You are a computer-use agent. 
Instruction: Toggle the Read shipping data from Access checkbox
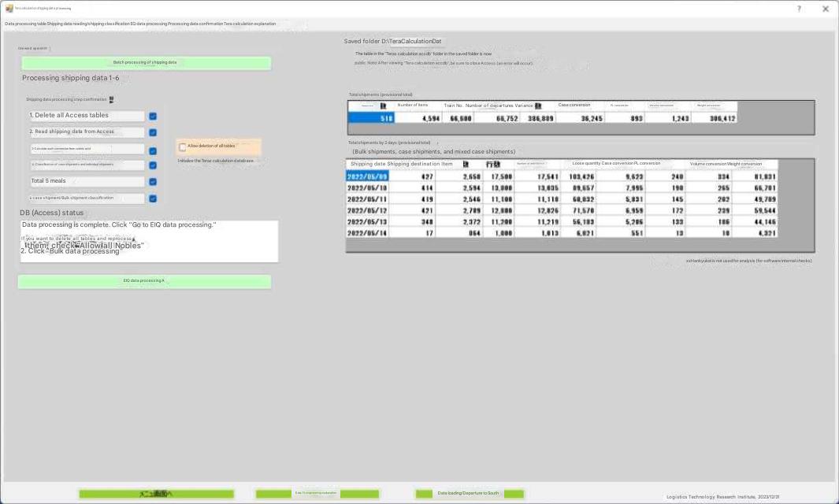click(153, 132)
